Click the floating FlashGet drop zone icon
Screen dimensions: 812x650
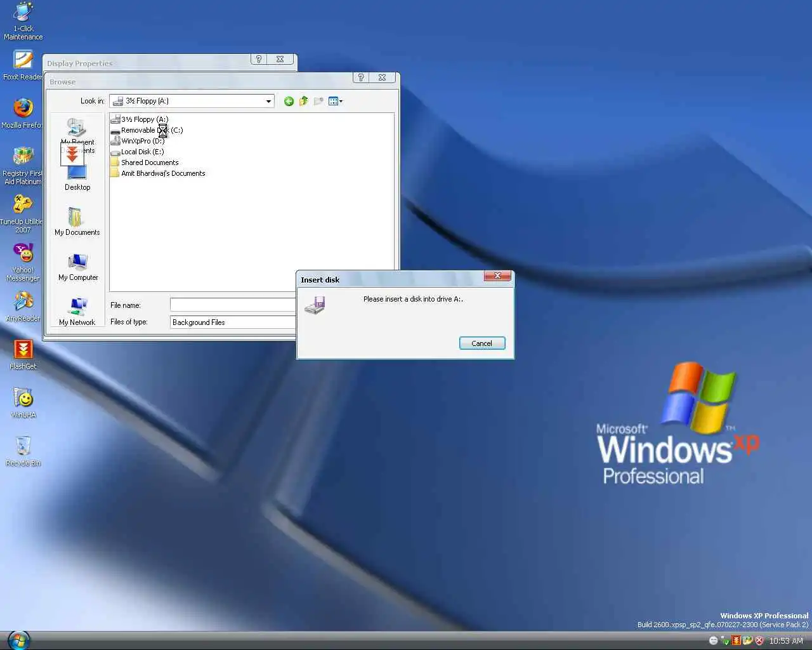(72, 154)
